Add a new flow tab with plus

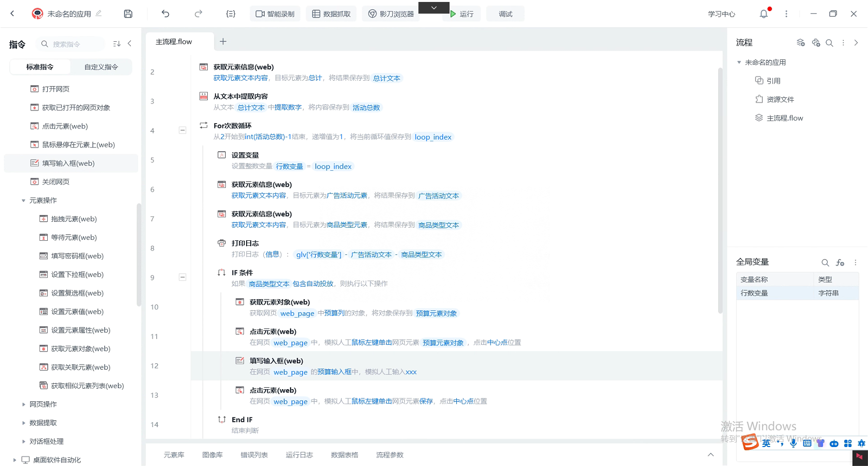(223, 41)
